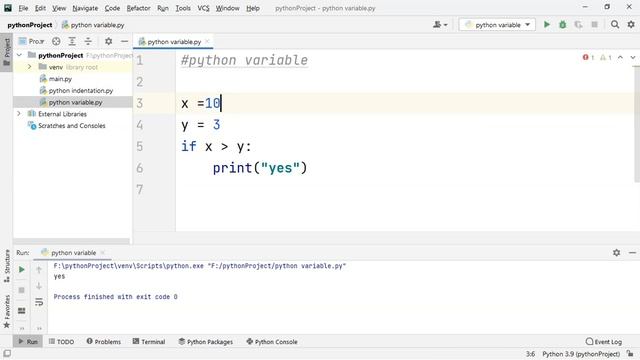The image size is (640, 360).
Task: Open the Python Packages tool window
Action: coord(206,342)
